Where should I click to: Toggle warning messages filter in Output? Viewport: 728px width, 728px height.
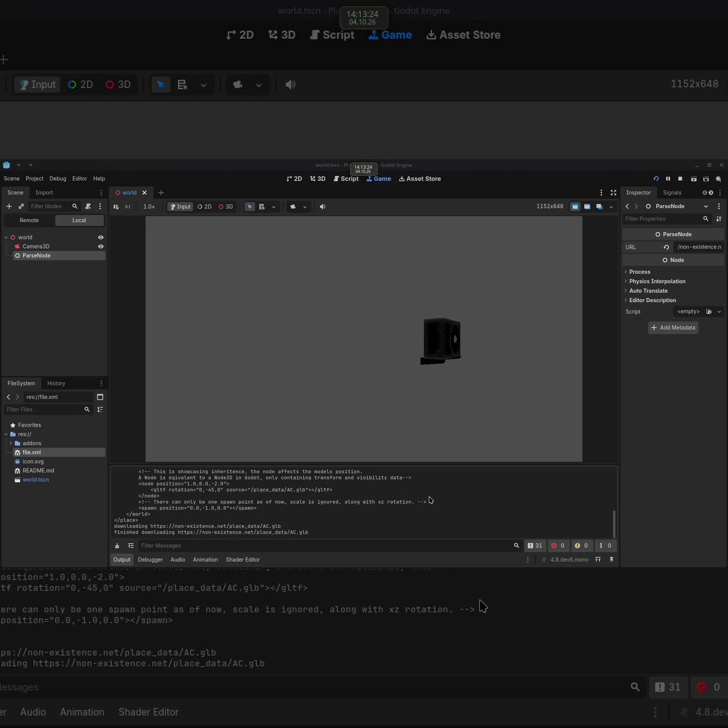click(x=581, y=546)
